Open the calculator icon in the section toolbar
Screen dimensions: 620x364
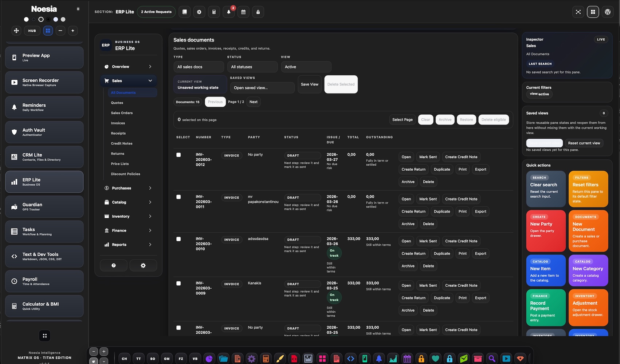pos(214,12)
